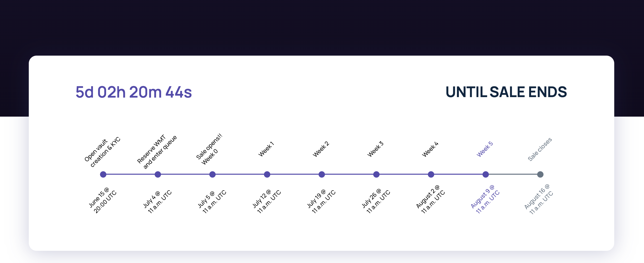644x263 pixels.
Task: Select the July 4 timeline marker
Action: 158,174
